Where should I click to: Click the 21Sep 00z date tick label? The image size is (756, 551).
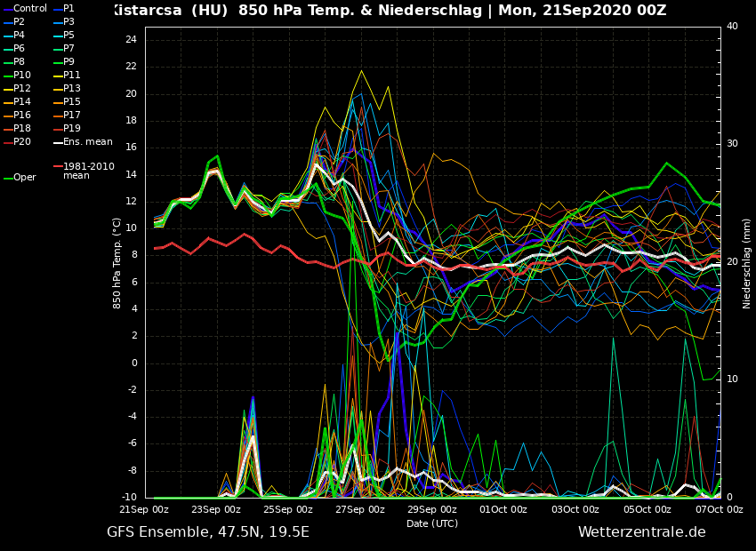coord(144,509)
